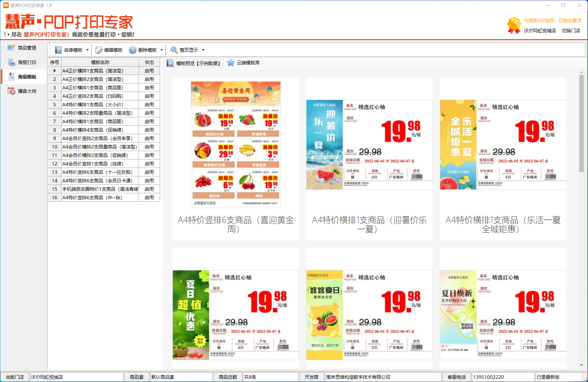Select the 海报打印 sidebar icon

11,62
